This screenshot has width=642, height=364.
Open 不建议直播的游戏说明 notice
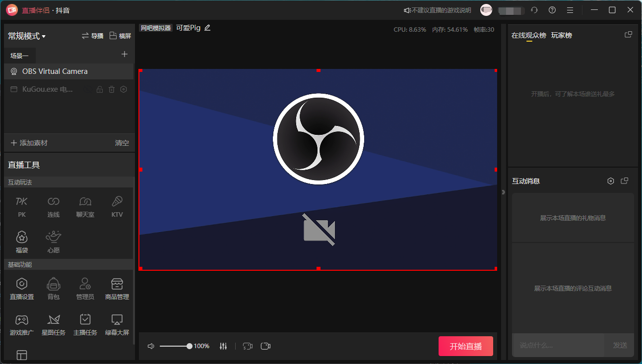(438, 10)
